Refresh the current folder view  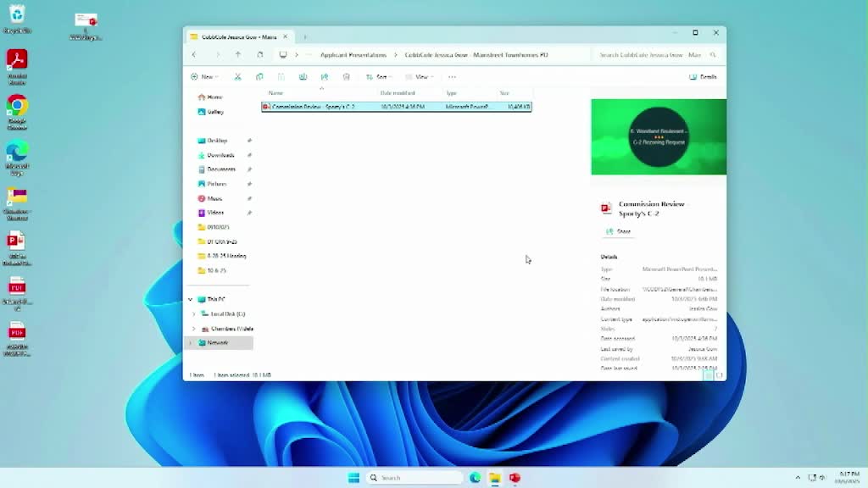pyautogui.click(x=260, y=55)
